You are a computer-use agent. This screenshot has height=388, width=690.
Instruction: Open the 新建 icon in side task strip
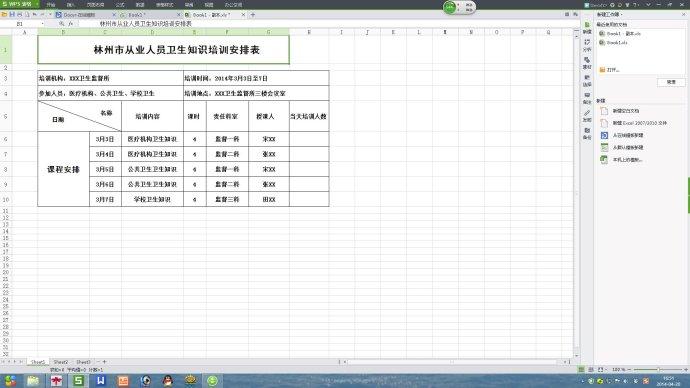tap(587, 28)
